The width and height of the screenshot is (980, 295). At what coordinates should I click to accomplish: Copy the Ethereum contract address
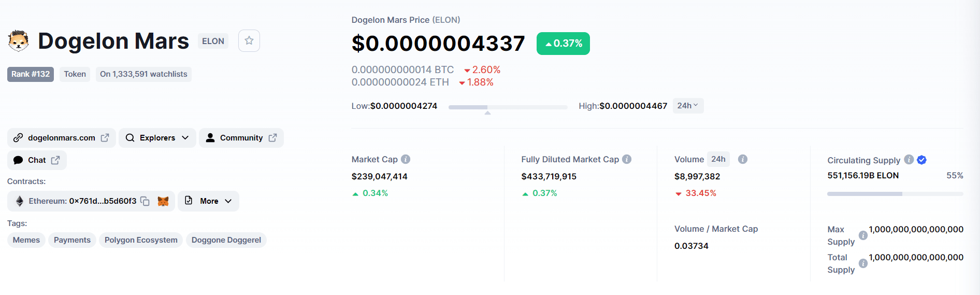click(145, 201)
